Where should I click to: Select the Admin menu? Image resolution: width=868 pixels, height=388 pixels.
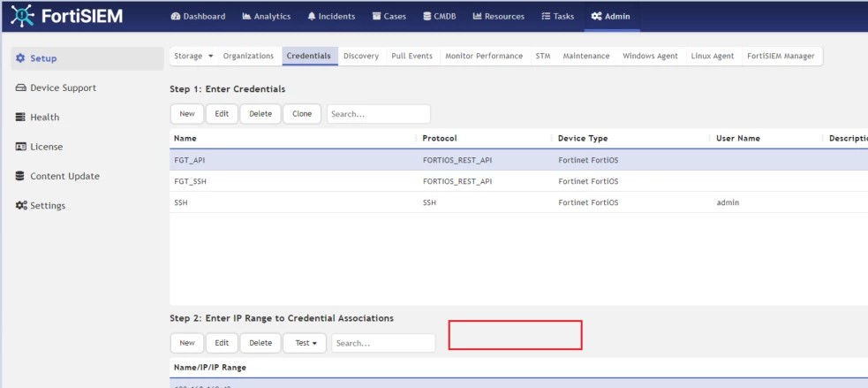(x=610, y=16)
